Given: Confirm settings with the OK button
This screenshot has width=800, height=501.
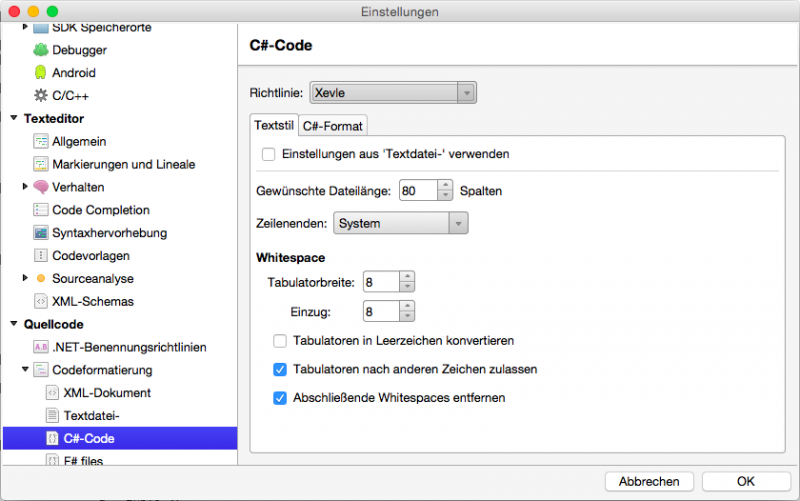Looking at the screenshot, I should 746,481.
